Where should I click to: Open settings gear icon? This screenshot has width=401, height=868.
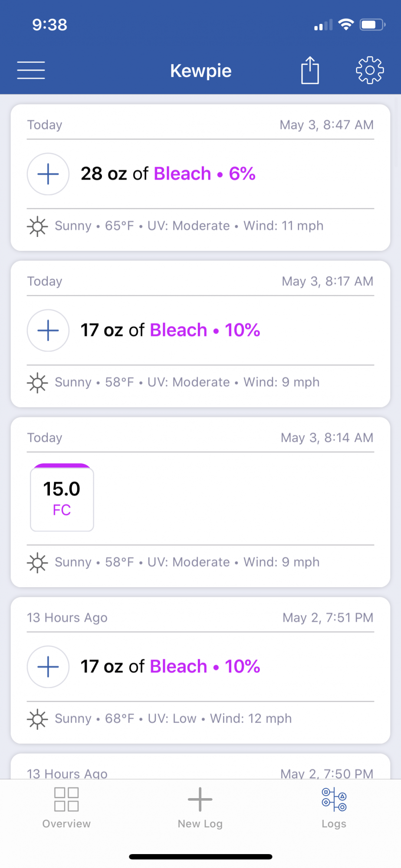(370, 70)
